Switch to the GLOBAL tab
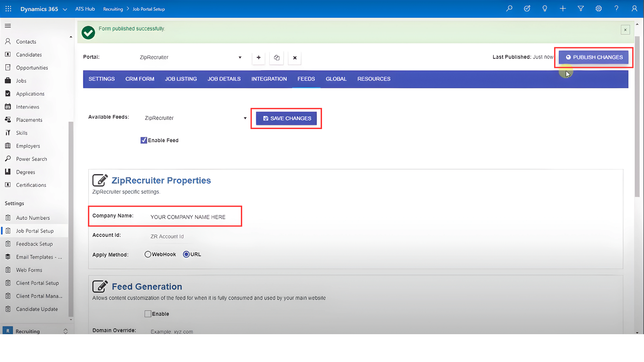Viewport: 644px width, 362px height. click(336, 79)
